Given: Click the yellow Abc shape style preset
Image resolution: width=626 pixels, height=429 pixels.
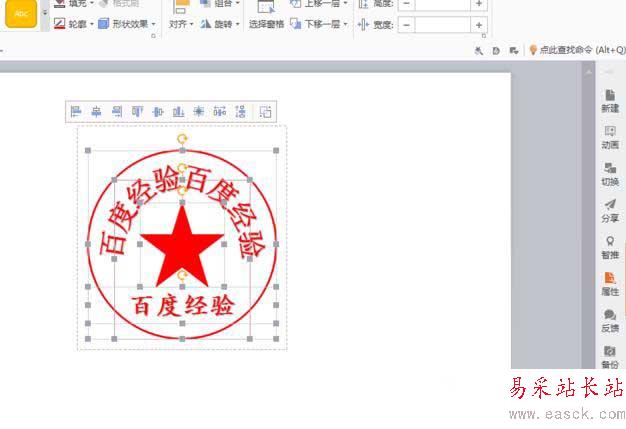Looking at the screenshot, I should point(21,13).
